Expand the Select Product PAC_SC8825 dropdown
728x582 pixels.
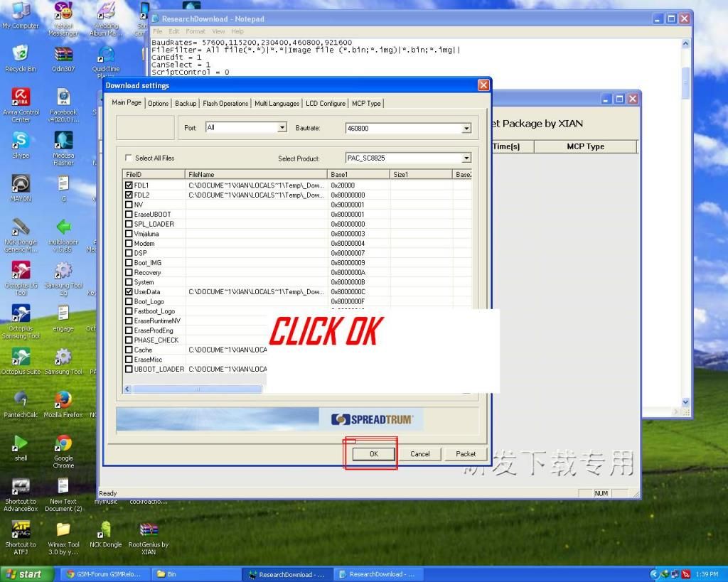click(466, 157)
